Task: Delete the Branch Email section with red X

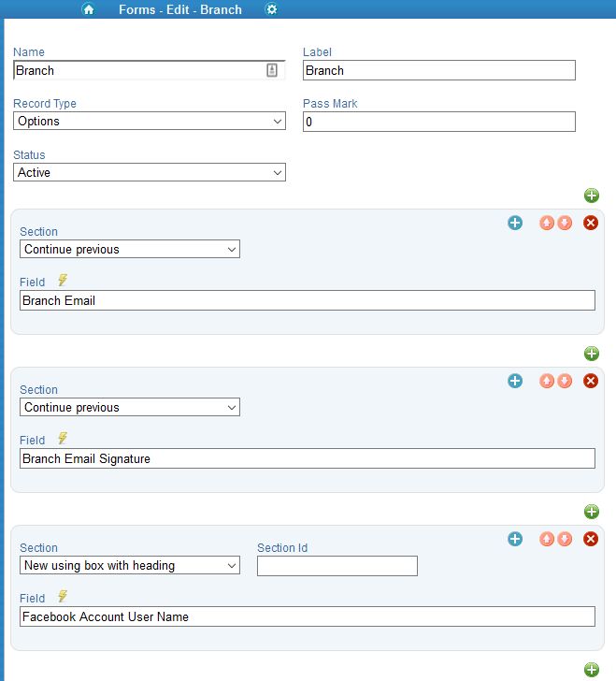Action: (x=590, y=223)
